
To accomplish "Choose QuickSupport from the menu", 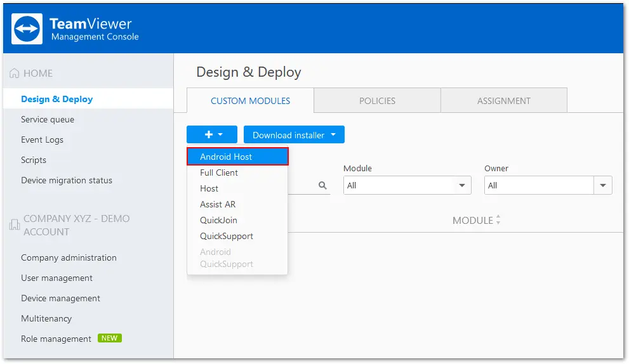I will click(237, 236).
